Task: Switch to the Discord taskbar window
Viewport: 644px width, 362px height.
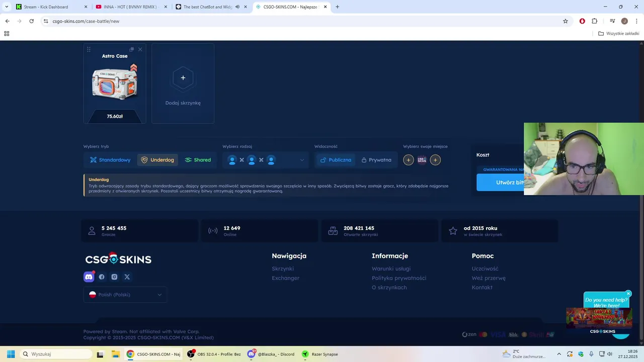Action: tap(271, 354)
